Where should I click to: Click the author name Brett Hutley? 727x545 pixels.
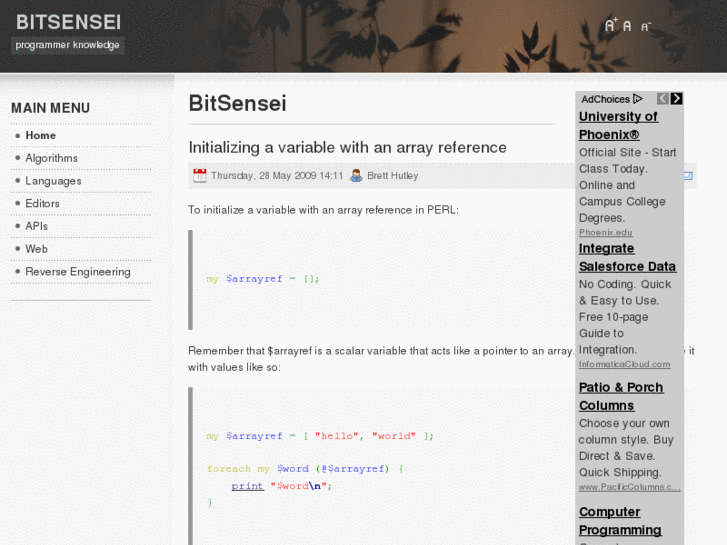393,176
